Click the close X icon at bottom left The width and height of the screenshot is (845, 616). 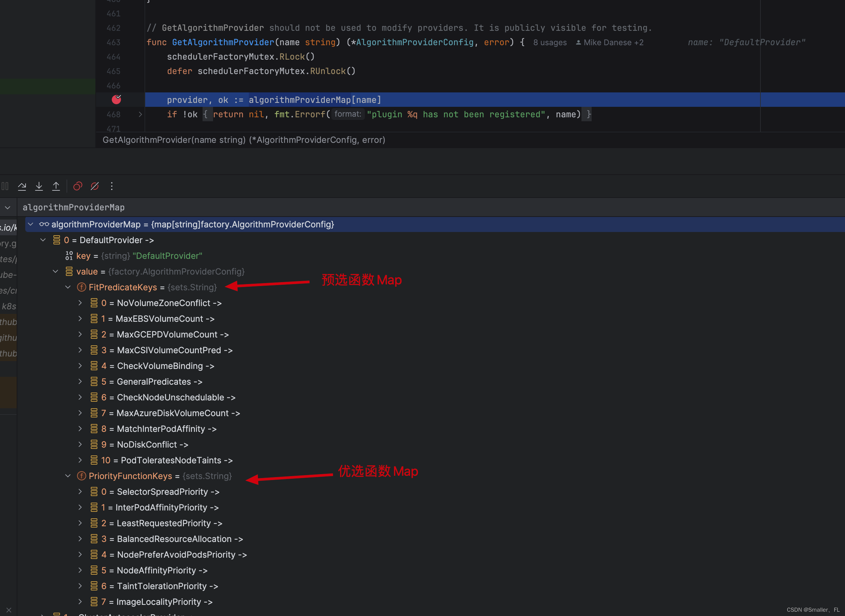click(9, 610)
